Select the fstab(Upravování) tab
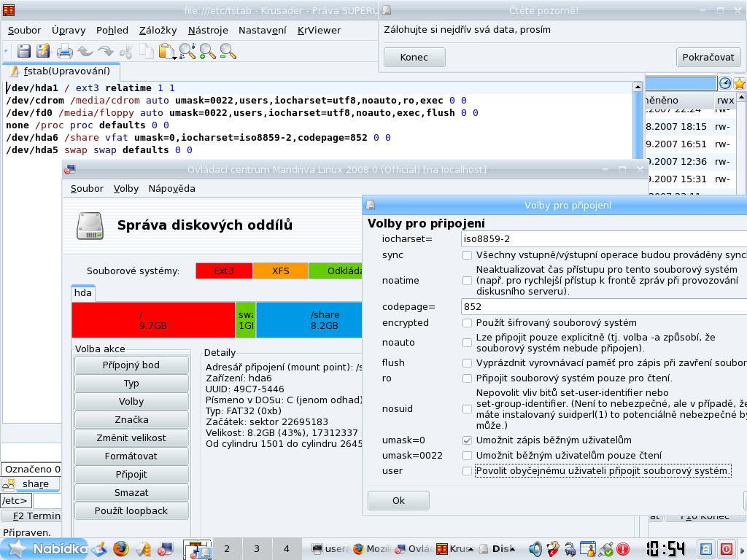 61,71
